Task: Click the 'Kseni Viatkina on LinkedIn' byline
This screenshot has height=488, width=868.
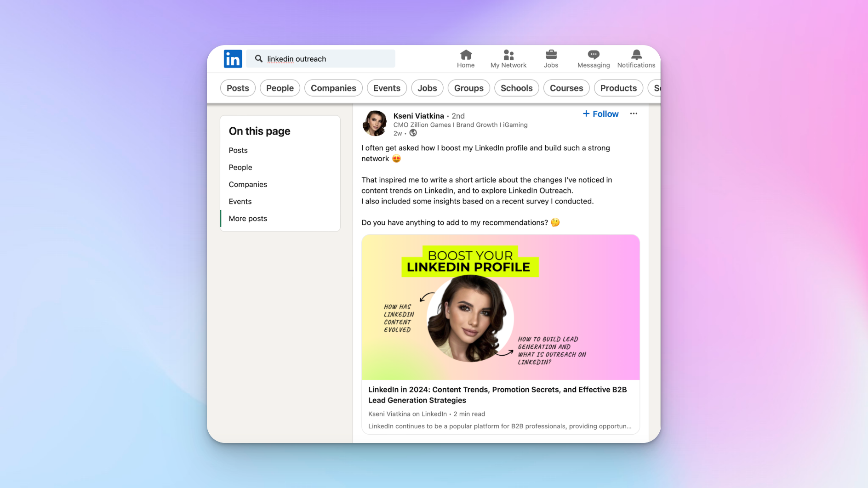Action: click(x=407, y=414)
